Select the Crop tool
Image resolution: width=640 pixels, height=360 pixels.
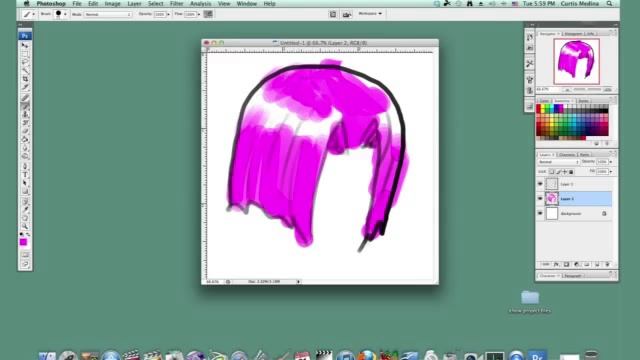click(x=25, y=78)
